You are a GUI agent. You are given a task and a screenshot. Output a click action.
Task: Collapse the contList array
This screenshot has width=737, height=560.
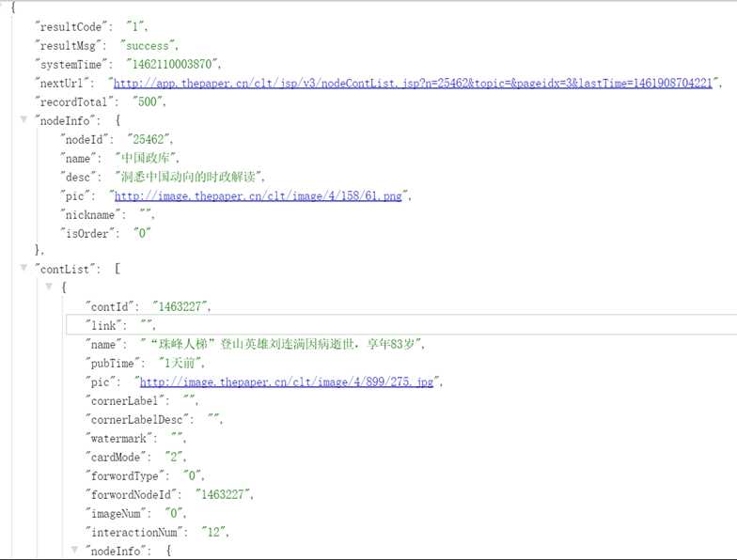24,268
